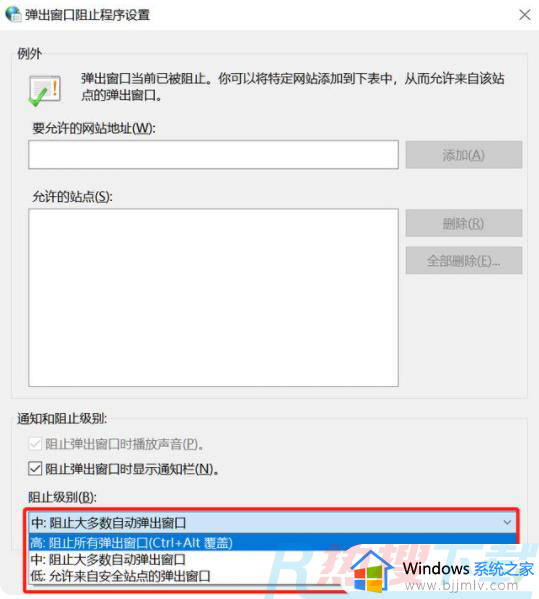Click the 添加(A) button
This screenshot has width=539, height=599.
pos(464,155)
